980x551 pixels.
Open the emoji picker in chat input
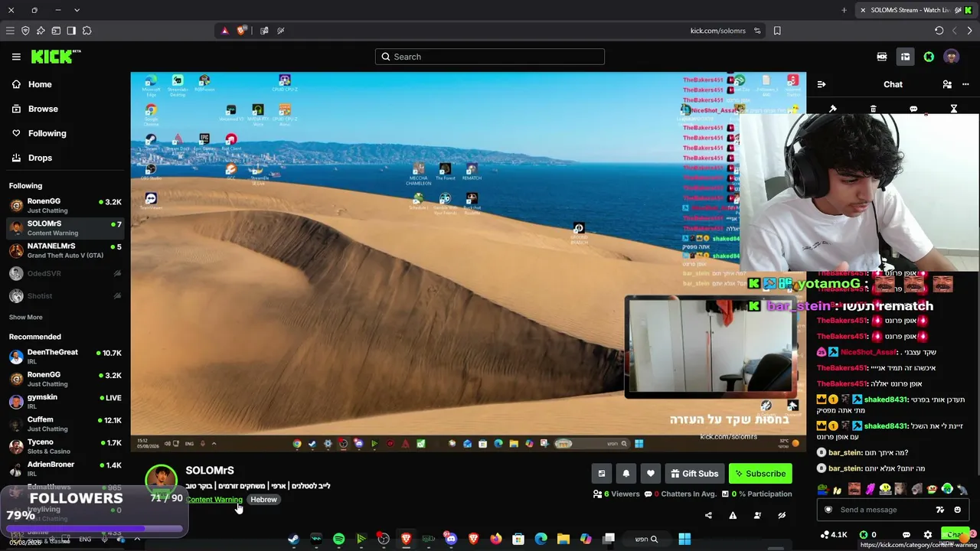coord(958,510)
